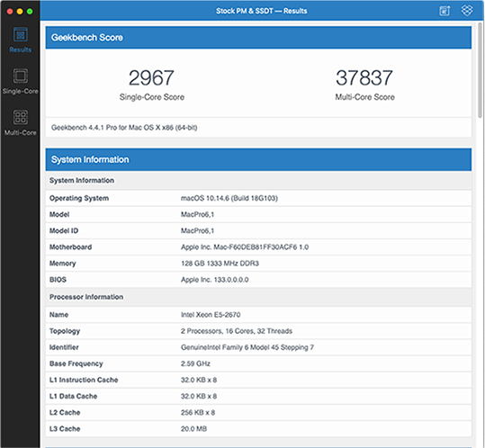485x448 pixels.
Task: Click the Base Frequency value 2.59 GHz
Action: click(195, 363)
